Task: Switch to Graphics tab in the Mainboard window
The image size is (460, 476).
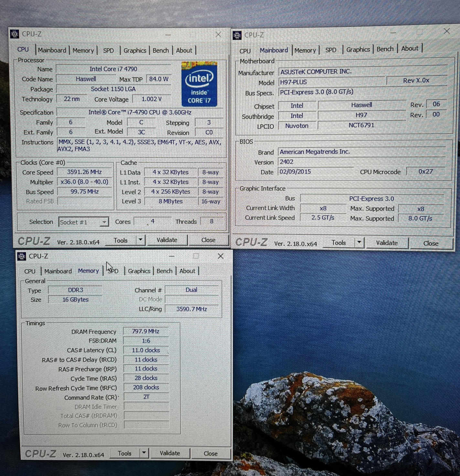Action: click(358, 50)
